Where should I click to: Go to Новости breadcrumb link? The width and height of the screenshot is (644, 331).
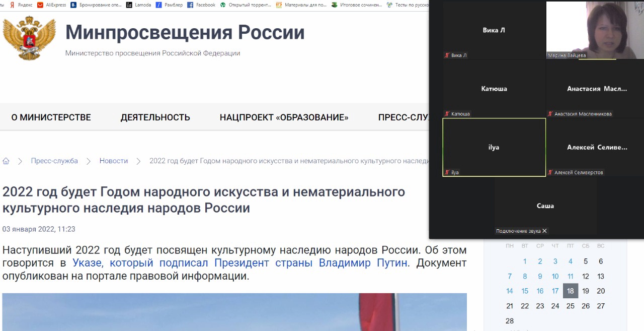(113, 161)
